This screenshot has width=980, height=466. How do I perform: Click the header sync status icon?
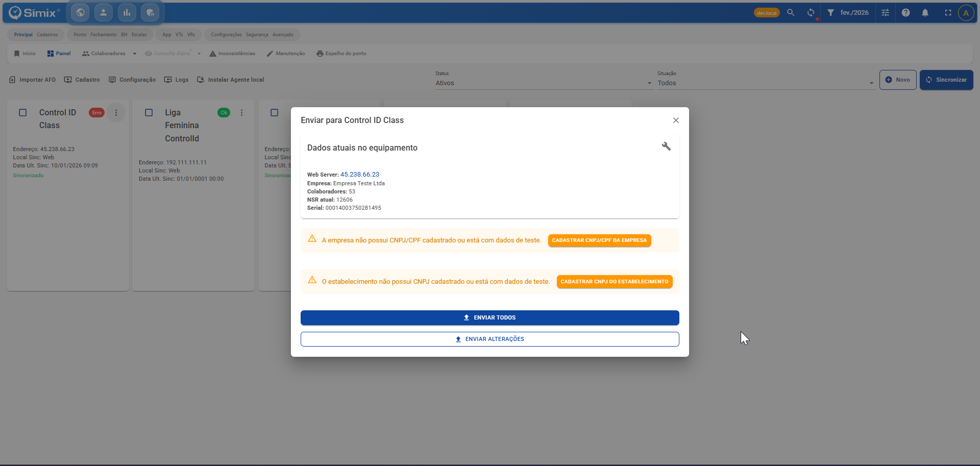(x=811, y=13)
